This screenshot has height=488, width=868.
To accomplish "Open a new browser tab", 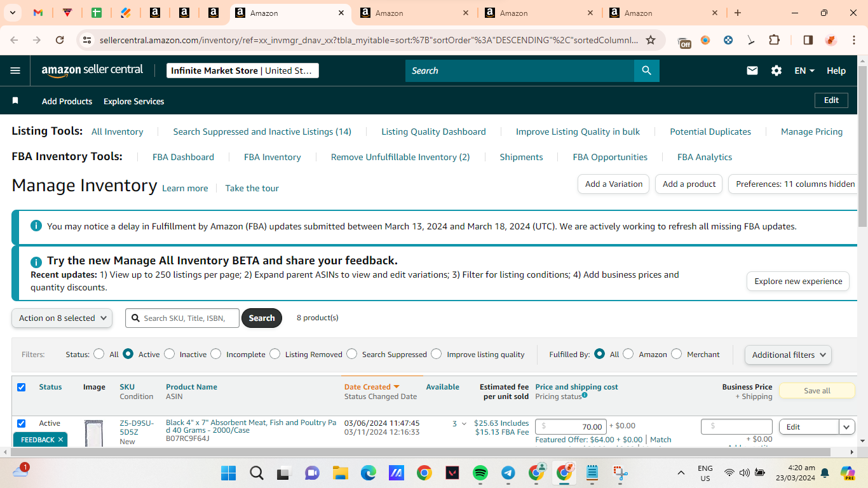I will (738, 13).
